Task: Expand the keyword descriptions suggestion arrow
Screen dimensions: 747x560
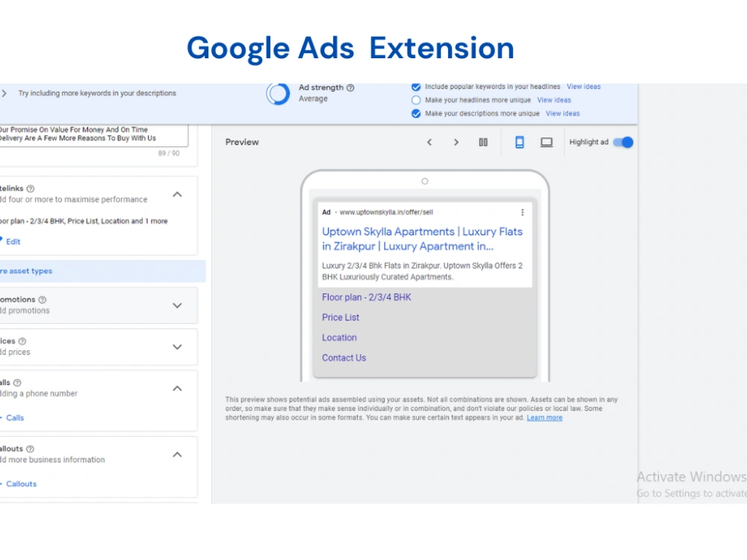Action: tap(4, 93)
